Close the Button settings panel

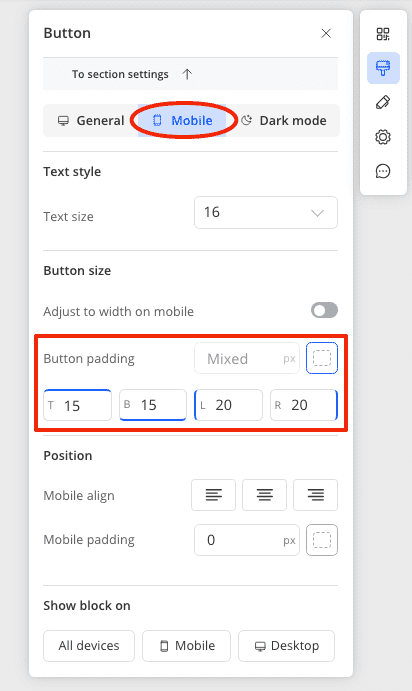tap(326, 33)
